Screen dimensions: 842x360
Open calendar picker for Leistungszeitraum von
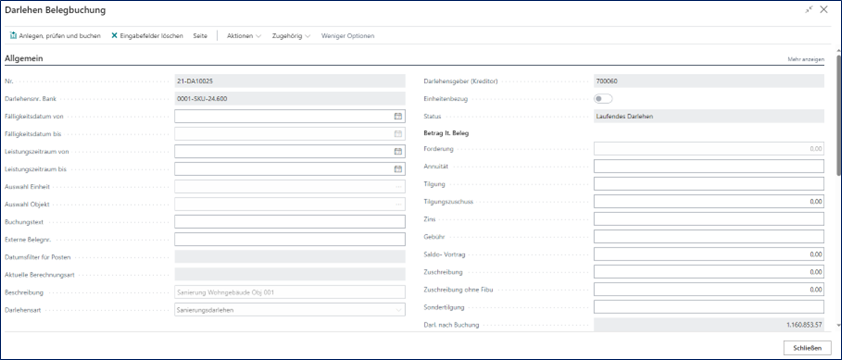(398, 152)
